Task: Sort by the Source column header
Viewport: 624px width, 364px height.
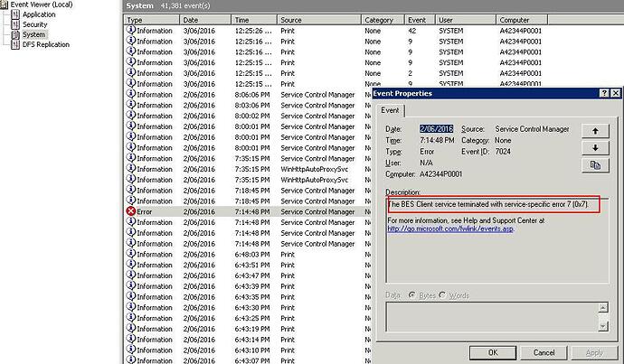Action: point(318,20)
